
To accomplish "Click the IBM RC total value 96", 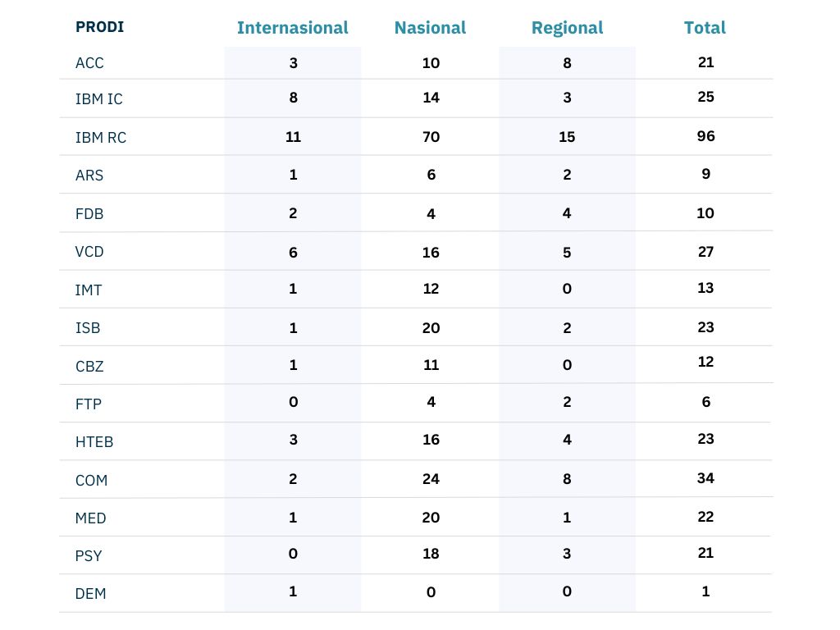I will [x=705, y=135].
